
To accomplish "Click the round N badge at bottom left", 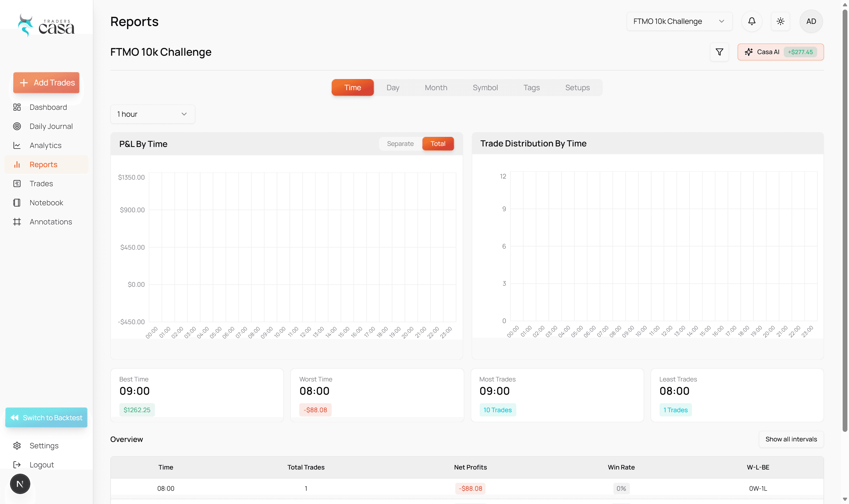I will pyautogui.click(x=20, y=484).
